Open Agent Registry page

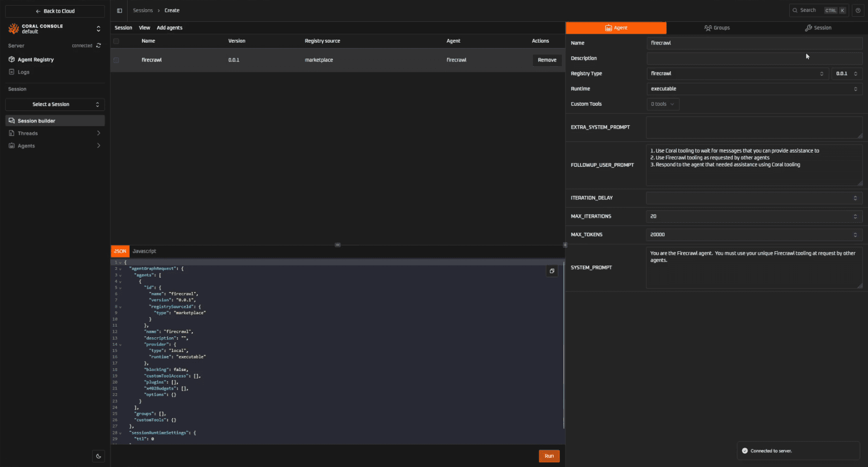[x=55, y=60]
